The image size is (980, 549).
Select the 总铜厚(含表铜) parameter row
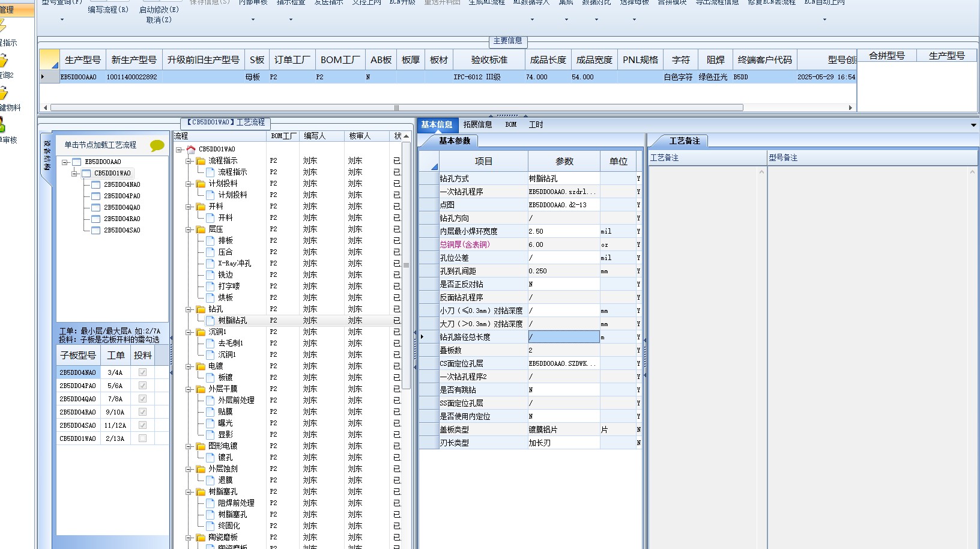530,244
